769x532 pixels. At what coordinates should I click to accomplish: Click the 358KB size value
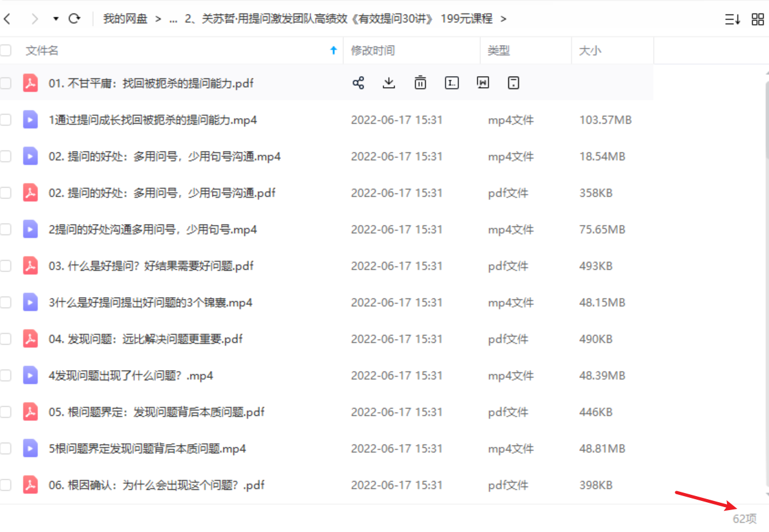[595, 193]
